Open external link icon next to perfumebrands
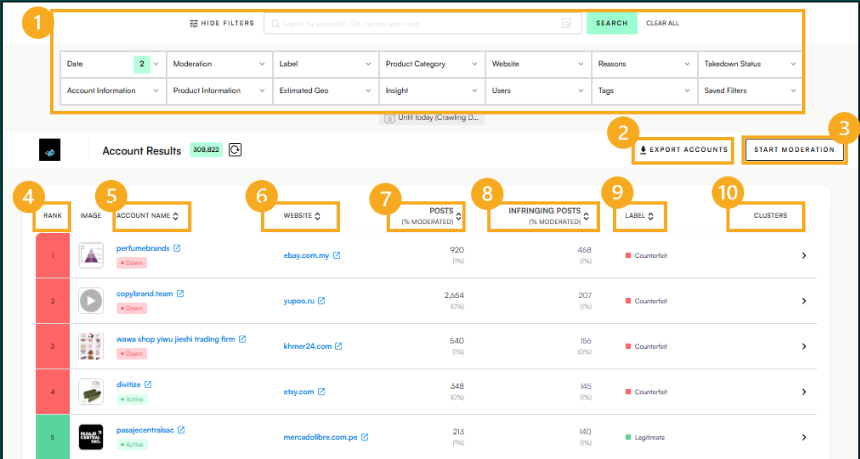The image size is (860, 459). [177, 248]
